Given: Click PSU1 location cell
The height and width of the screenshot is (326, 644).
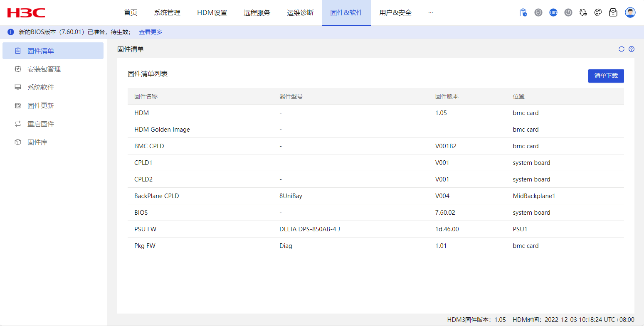Looking at the screenshot, I should (x=520, y=229).
